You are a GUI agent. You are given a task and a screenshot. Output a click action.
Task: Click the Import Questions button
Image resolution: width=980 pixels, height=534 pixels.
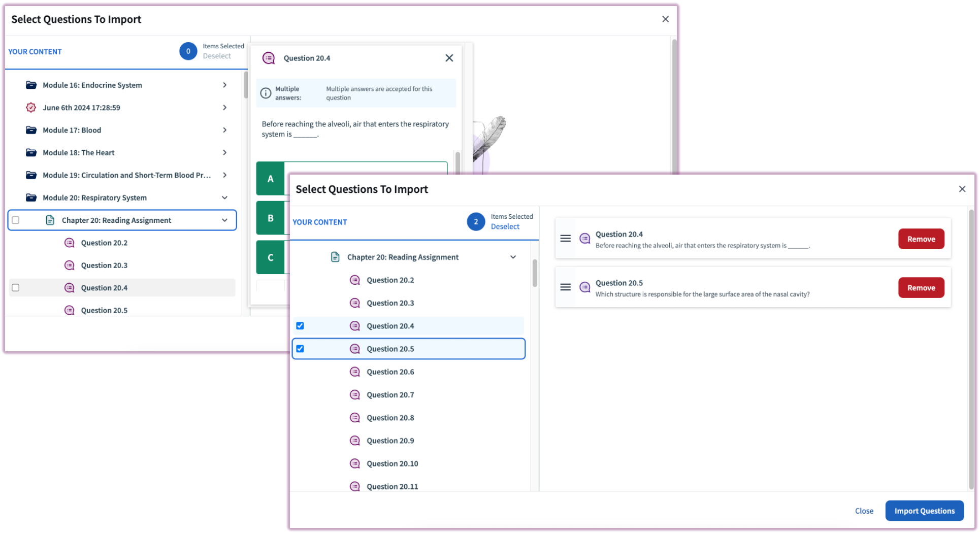tap(924, 511)
